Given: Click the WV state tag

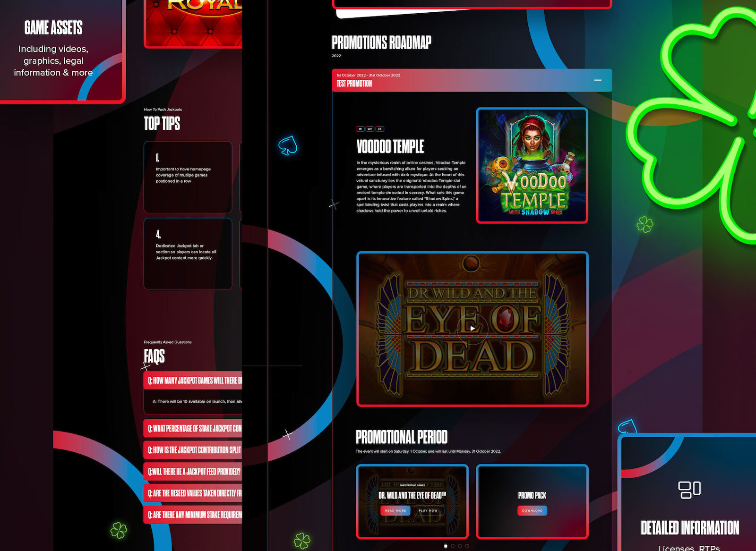Looking at the screenshot, I should [370, 129].
